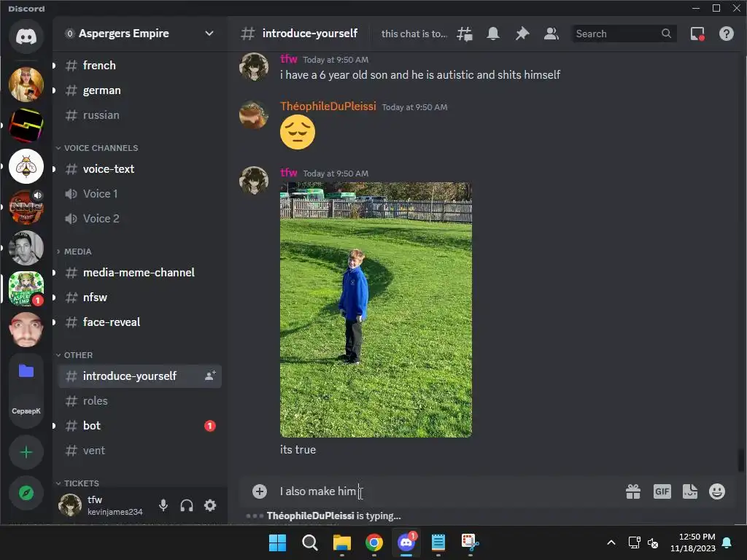This screenshot has height=560, width=747.
Task: Toggle headphones deafen in user panel
Action: pyautogui.click(x=187, y=505)
